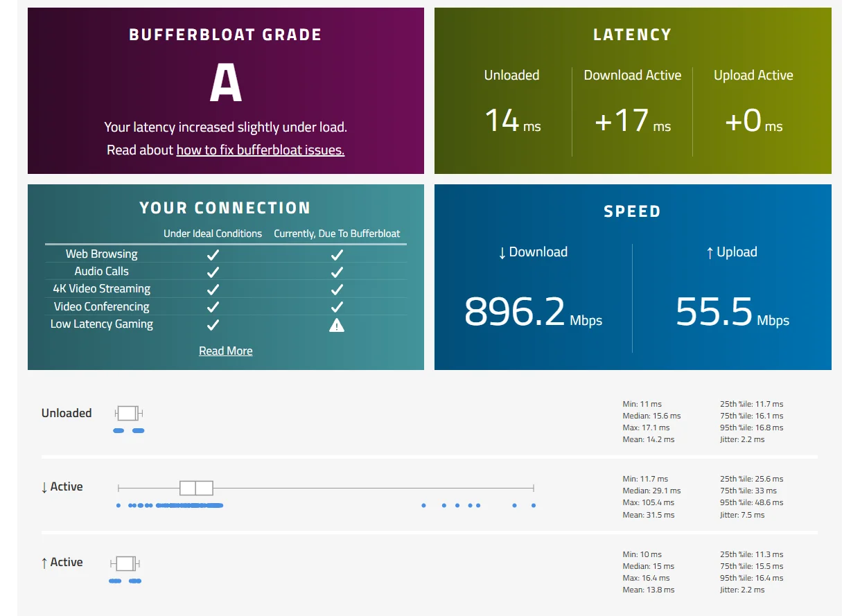Click the 25th %ile: 25.6 ms statistic
Image resolution: width=860 pixels, height=616 pixels.
tap(751, 479)
